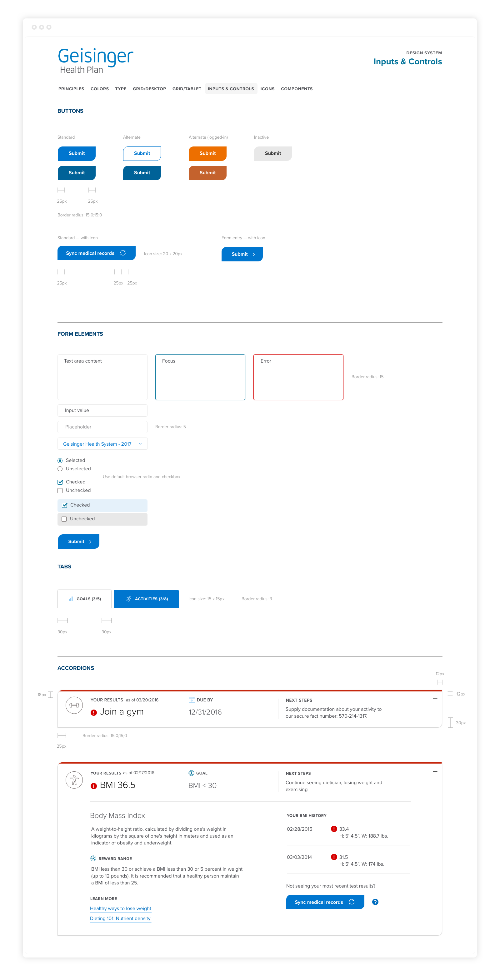Click Submit button below the checkbox rows

(x=78, y=541)
